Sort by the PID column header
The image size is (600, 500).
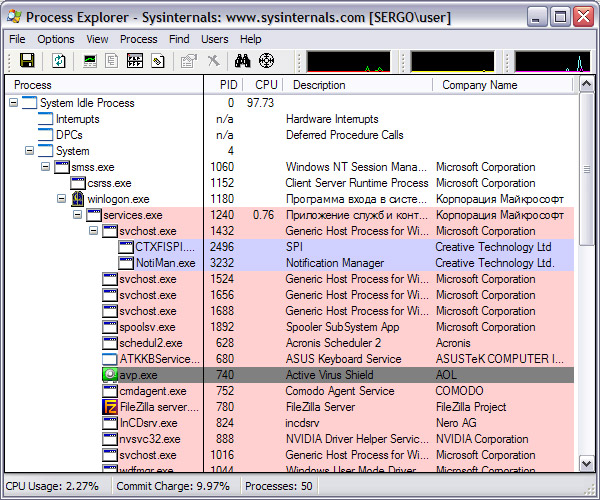pyautogui.click(x=224, y=85)
